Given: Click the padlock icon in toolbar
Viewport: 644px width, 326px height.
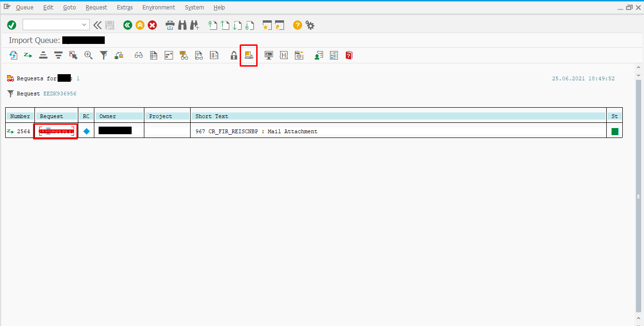Looking at the screenshot, I should 234,55.
